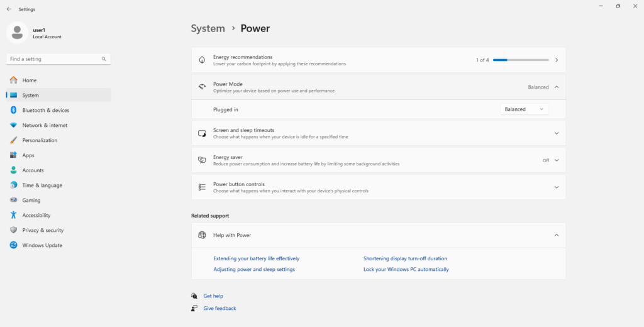Click the Windows Update icon
The image size is (644, 327).
click(x=13, y=245)
